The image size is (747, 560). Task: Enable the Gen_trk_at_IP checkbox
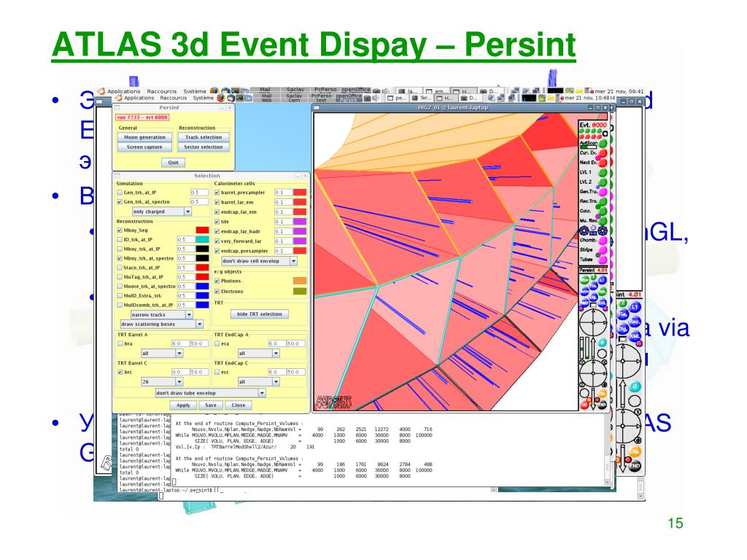(120, 192)
